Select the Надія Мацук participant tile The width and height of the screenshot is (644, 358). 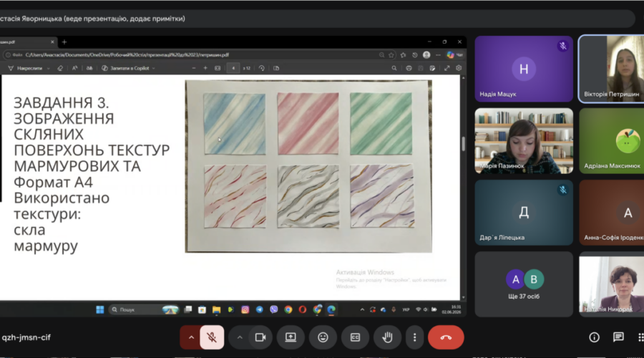click(x=524, y=69)
